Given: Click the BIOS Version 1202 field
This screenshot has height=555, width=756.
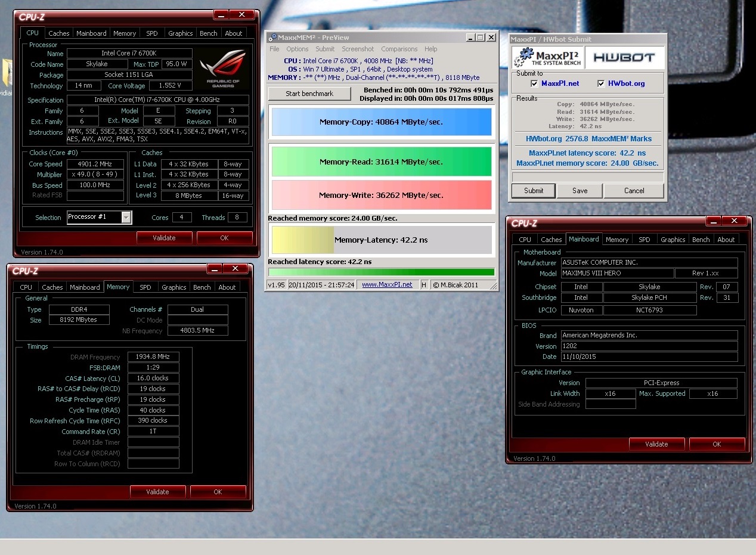Looking at the screenshot, I should point(649,346).
